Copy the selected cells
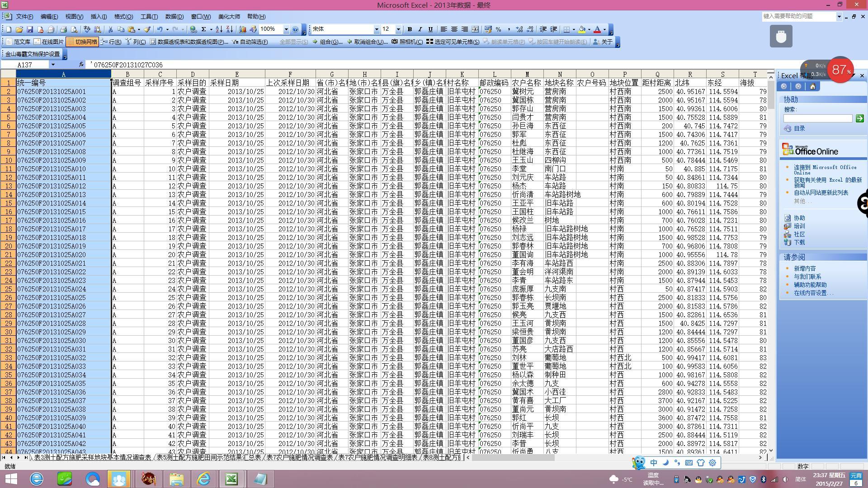This screenshot has height=488, width=868. (121, 29)
